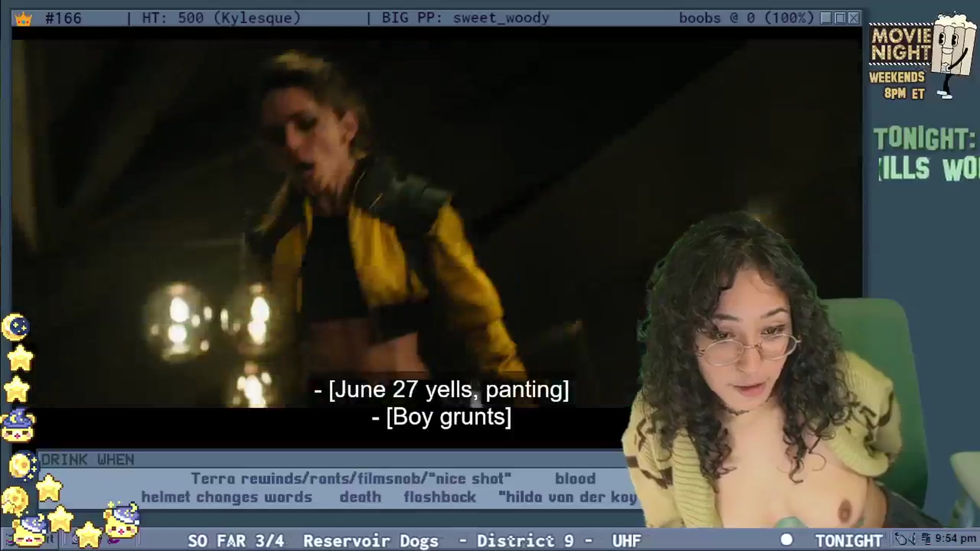Close the movie window

point(853,18)
